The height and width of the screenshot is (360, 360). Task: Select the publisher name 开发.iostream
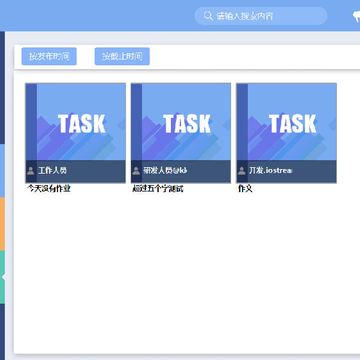coord(270,171)
